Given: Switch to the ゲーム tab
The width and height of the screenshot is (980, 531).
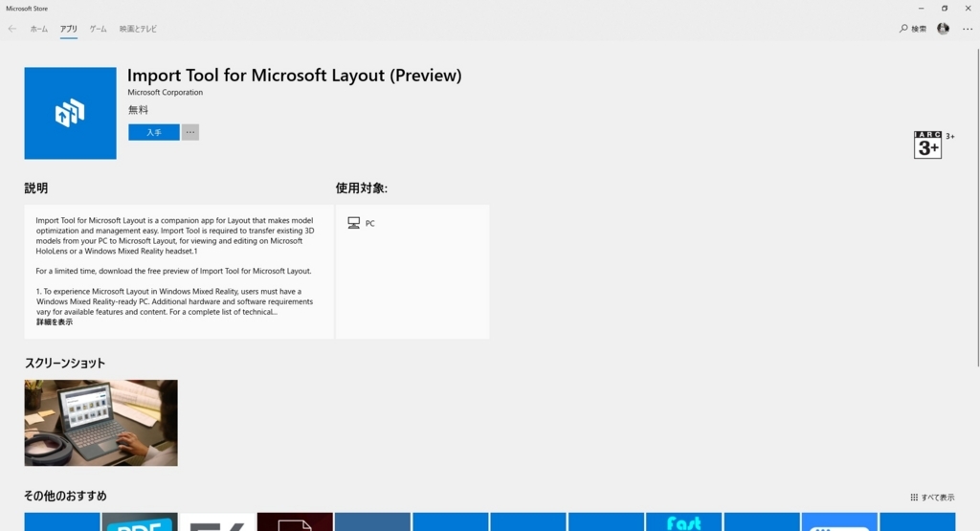Looking at the screenshot, I should click(99, 29).
